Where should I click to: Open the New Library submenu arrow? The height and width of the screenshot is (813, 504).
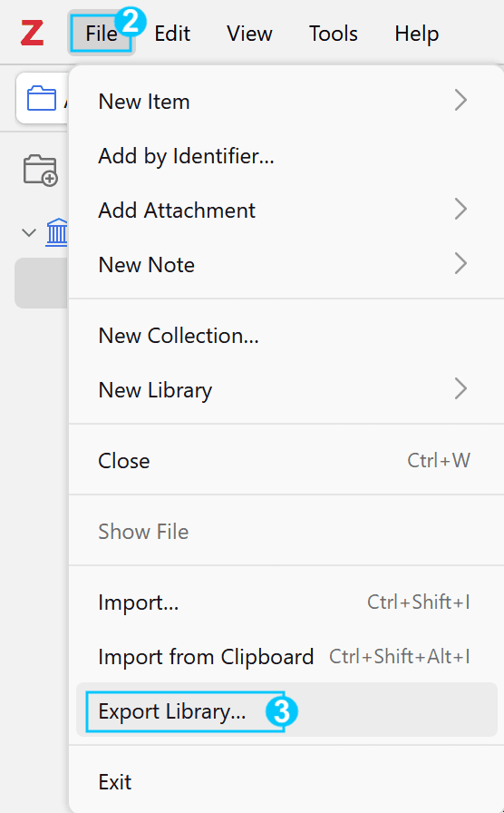tap(460, 388)
